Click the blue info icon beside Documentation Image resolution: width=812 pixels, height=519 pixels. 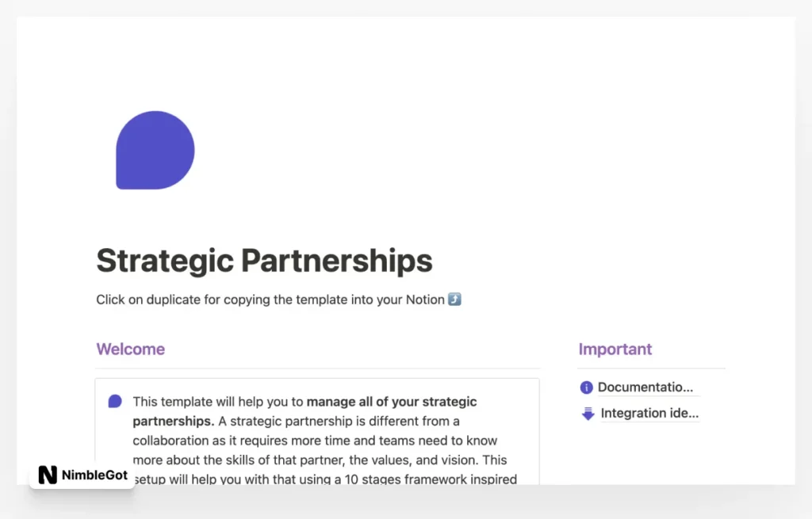coord(586,387)
